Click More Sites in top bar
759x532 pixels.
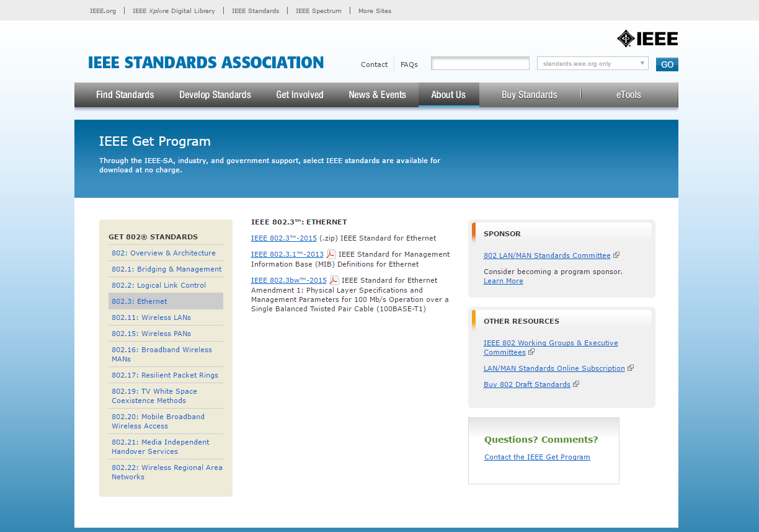375,11
